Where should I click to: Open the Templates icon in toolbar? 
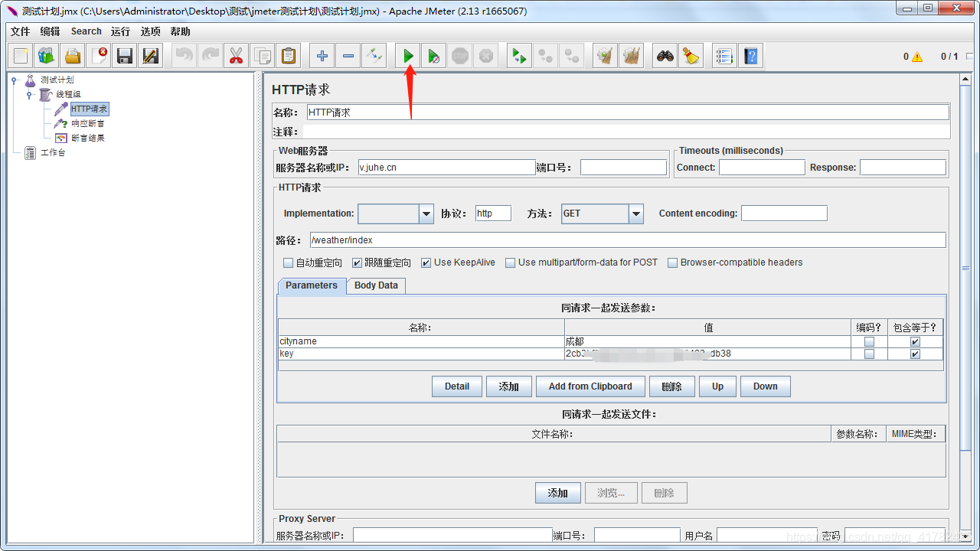point(47,56)
